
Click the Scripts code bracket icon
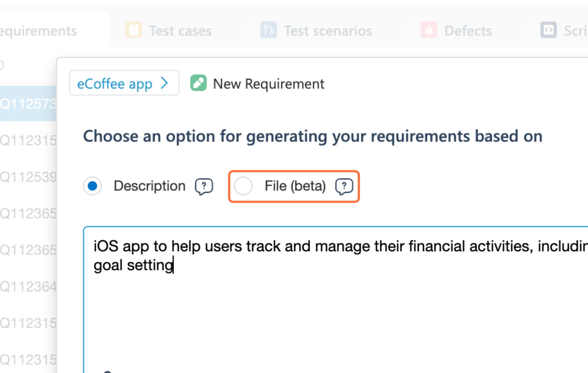pos(549,30)
